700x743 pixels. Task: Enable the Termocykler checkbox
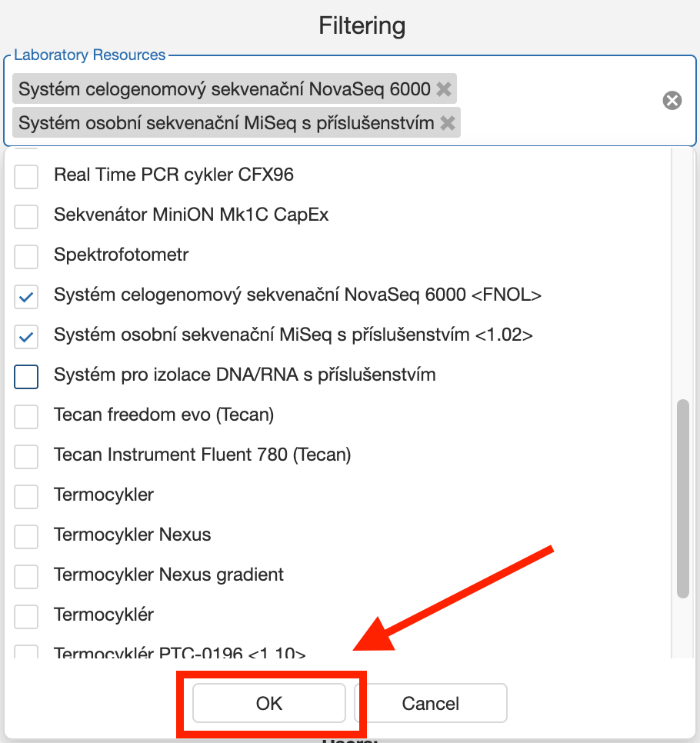click(x=27, y=496)
